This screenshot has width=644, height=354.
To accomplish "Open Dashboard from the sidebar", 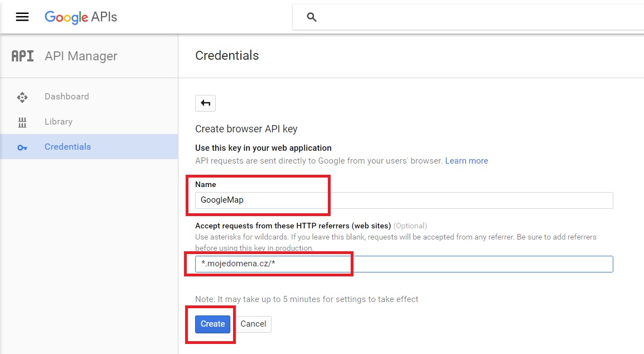I will pos(67,97).
